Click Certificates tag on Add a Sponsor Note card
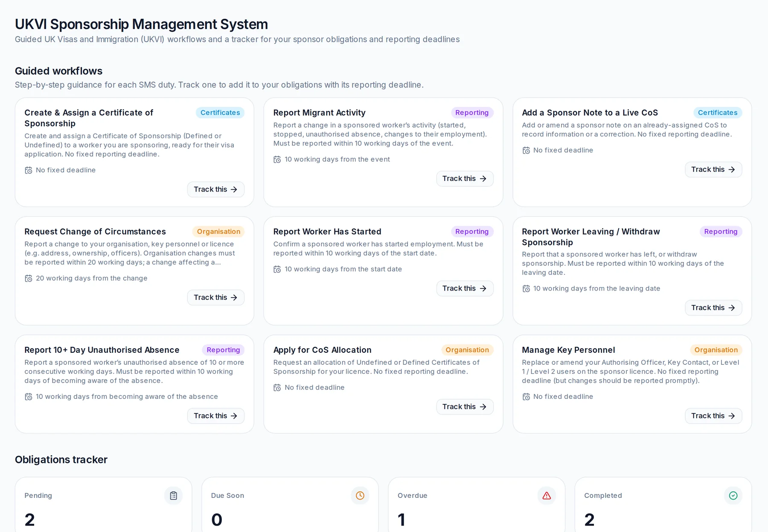Image resolution: width=768 pixels, height=532 pixels. click(718, 113)
